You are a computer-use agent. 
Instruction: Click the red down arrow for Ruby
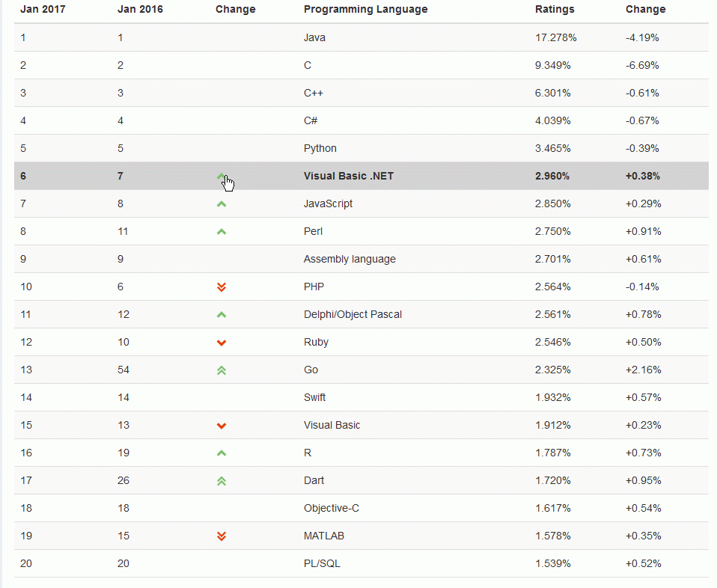tap(221, 343)
